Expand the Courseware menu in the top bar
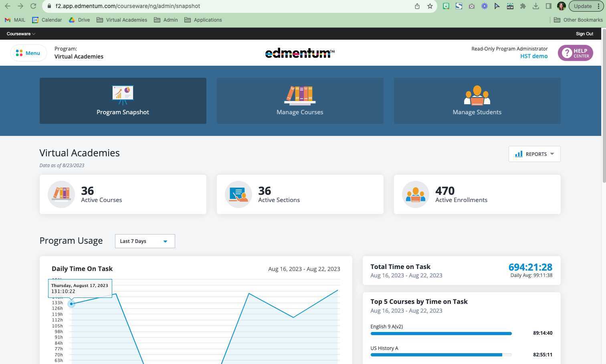The height and width of the screenshot is (364, 606). point(20,34)
